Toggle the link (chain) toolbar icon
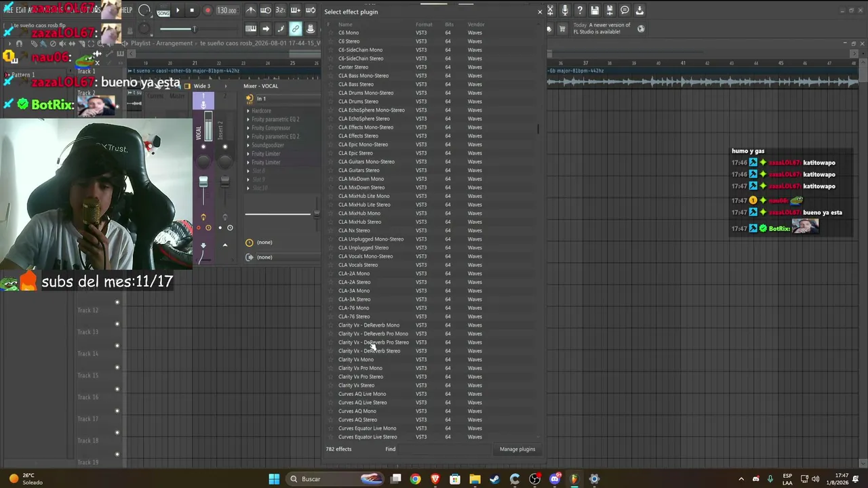 [x=296, y=29]
